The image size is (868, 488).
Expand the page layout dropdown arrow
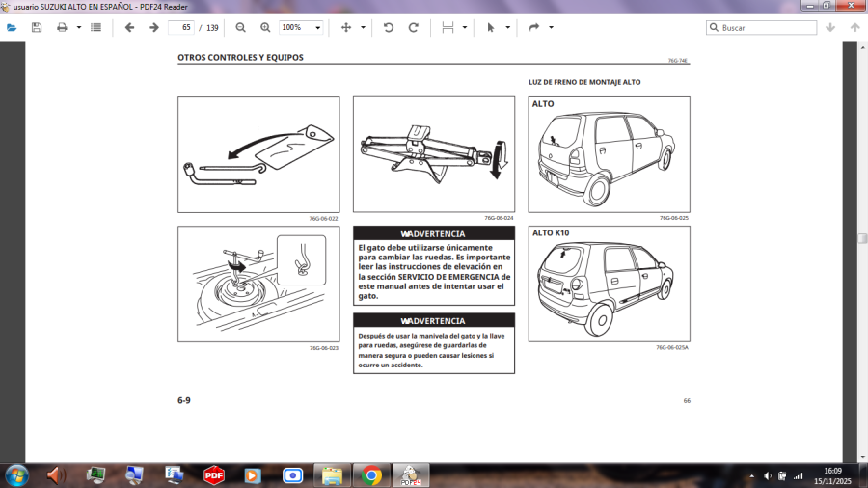465,27
